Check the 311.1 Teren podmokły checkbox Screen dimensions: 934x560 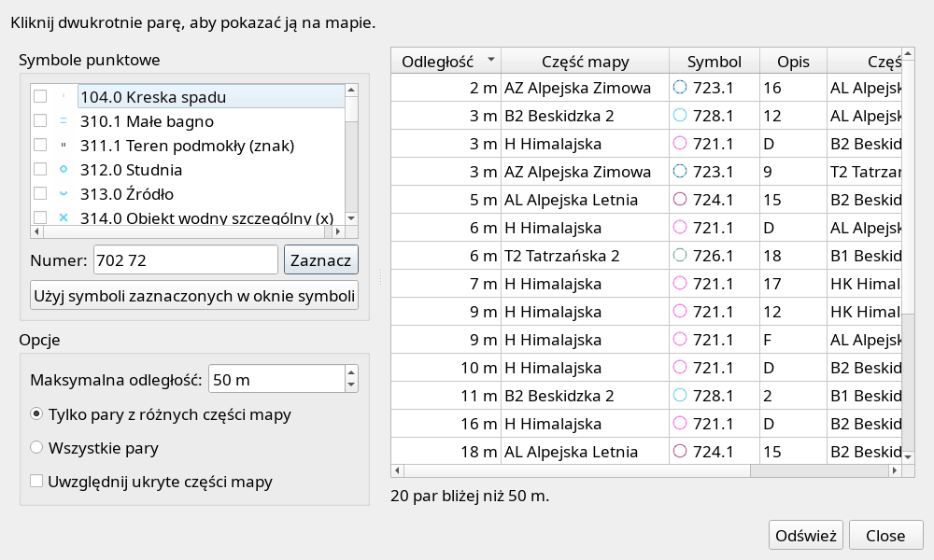40,146
